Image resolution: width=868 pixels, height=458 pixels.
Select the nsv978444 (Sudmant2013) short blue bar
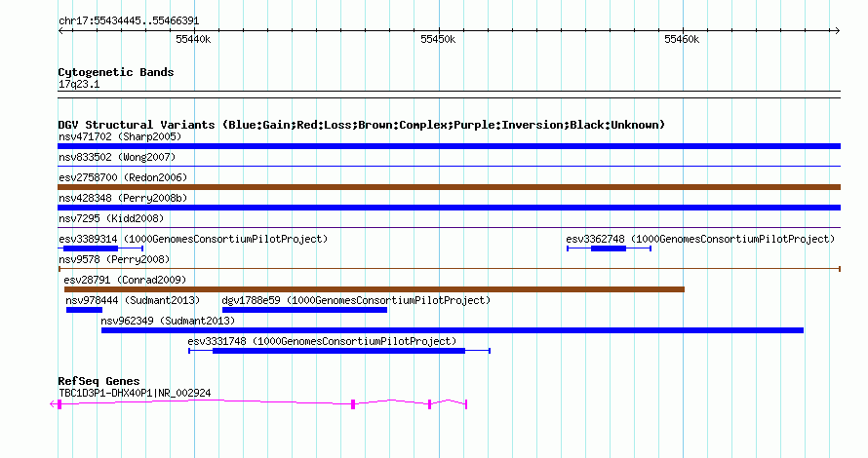(x=84, y=310)
